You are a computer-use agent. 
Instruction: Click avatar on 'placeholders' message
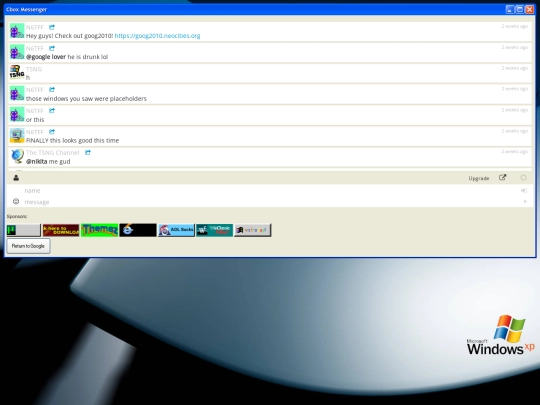[x=17, y=93]
